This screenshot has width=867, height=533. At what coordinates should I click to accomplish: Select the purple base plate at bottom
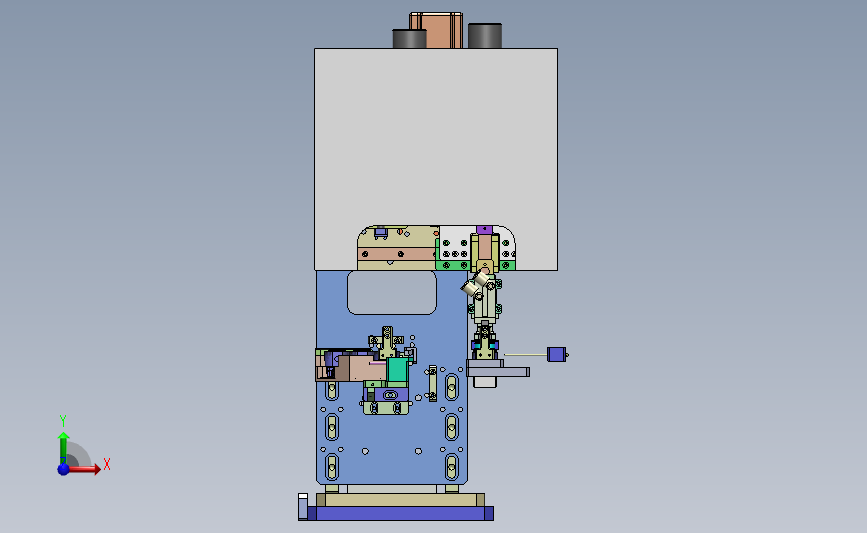[400, 514]
